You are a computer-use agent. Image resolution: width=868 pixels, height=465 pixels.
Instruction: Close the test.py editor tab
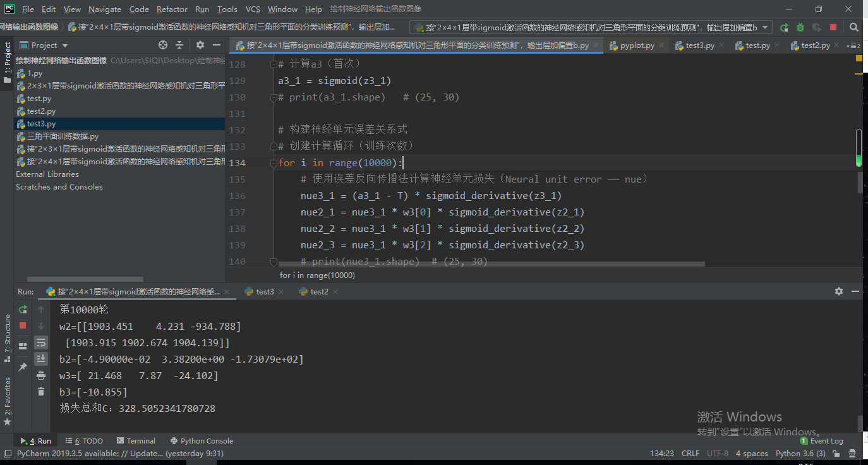point(778,45)
